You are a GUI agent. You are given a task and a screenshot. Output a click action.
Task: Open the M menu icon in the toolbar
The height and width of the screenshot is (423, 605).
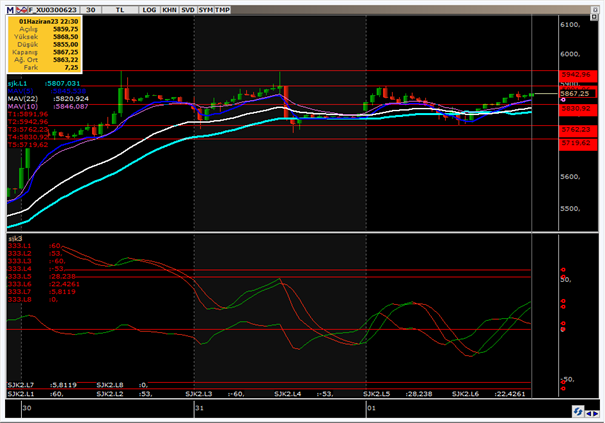click(10, 10)
